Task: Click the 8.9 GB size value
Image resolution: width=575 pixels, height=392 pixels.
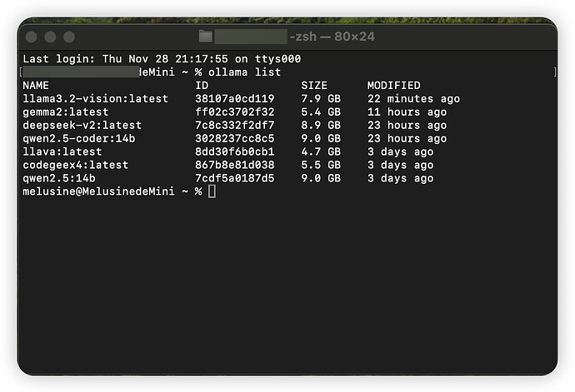Action: [321, 125]
